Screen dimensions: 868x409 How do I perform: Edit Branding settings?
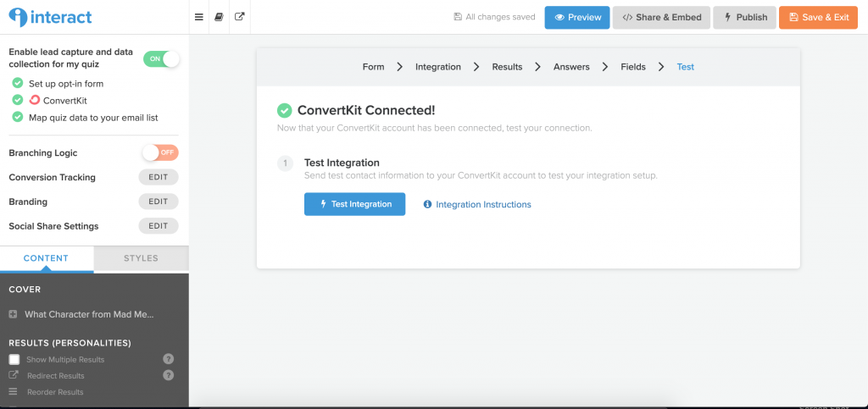pyautogui.click(x=159, y=202)
